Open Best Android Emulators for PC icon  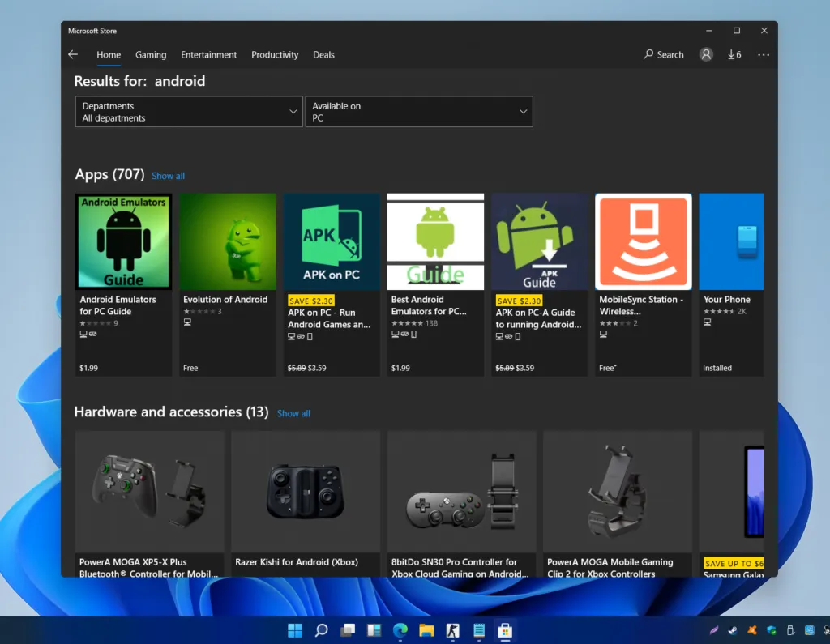435,241
